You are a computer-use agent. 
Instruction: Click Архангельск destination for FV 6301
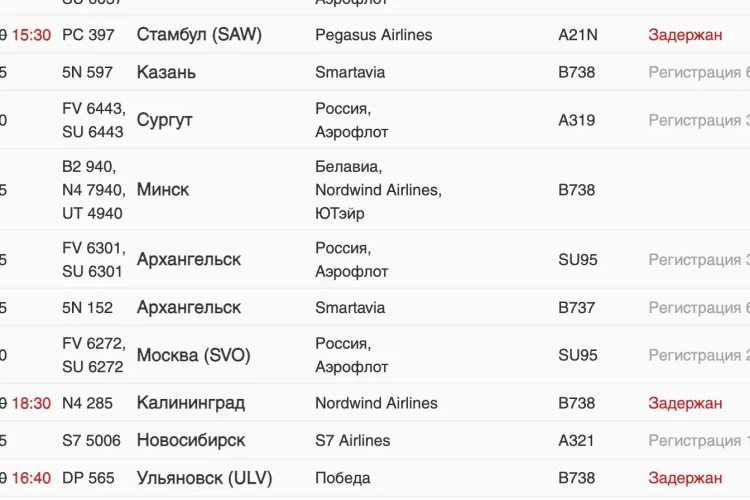tap(188, 259)
